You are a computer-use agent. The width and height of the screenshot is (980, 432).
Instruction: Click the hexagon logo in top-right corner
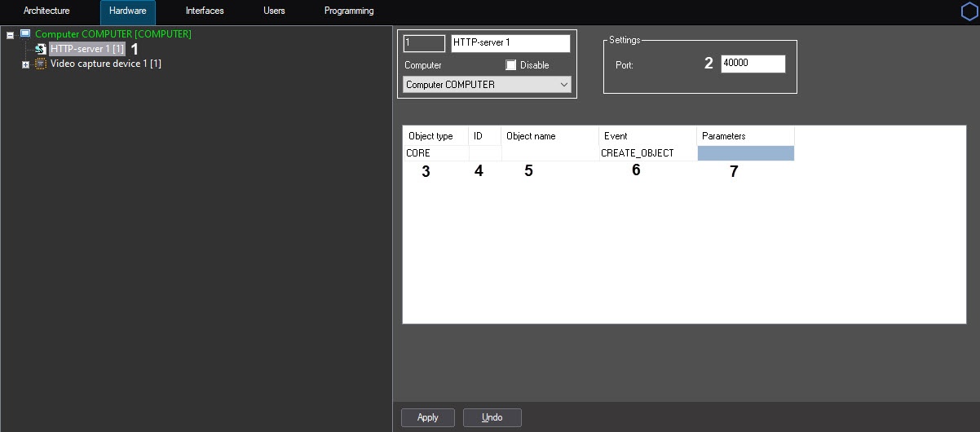[969, 11]
